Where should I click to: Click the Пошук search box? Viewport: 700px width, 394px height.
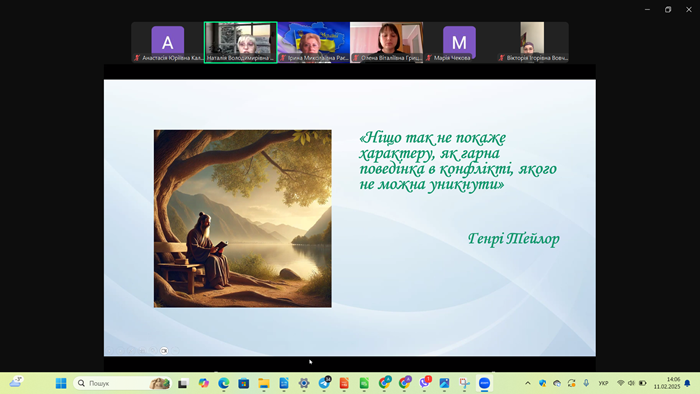pyautogui.click(x=122, y=383)
